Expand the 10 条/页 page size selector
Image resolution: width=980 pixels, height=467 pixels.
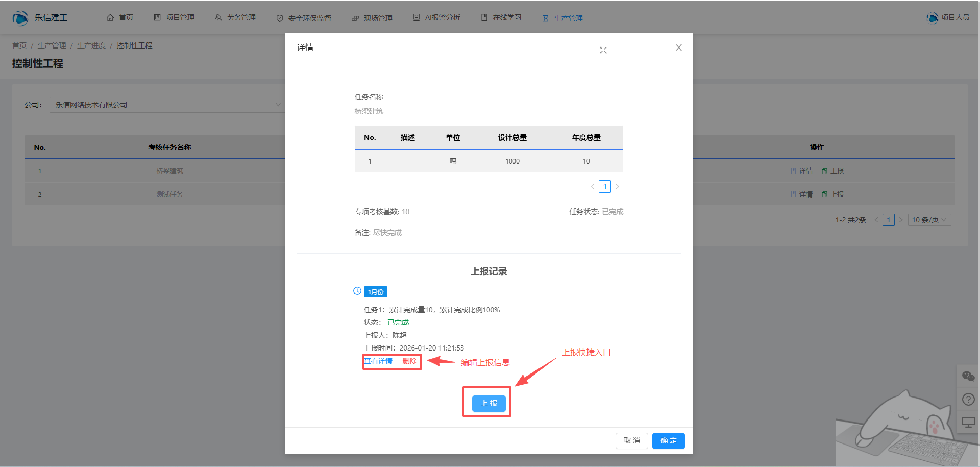point(929,220)
